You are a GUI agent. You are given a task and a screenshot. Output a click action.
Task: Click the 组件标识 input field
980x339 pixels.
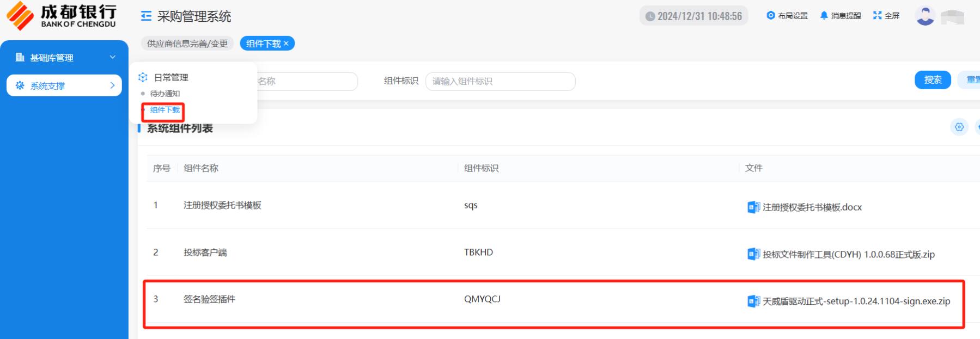tap(500, 81)
